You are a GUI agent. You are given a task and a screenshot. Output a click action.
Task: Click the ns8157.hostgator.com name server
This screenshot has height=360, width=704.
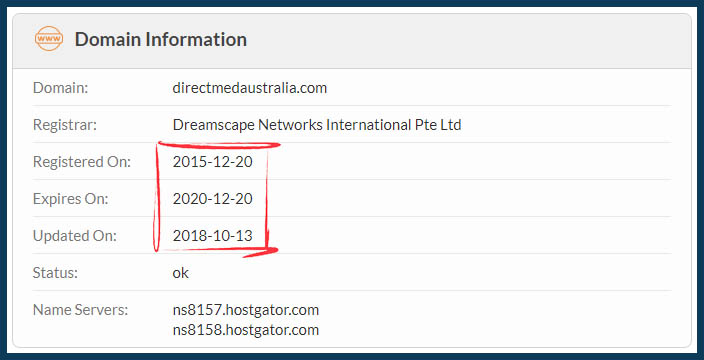(246, 310)
